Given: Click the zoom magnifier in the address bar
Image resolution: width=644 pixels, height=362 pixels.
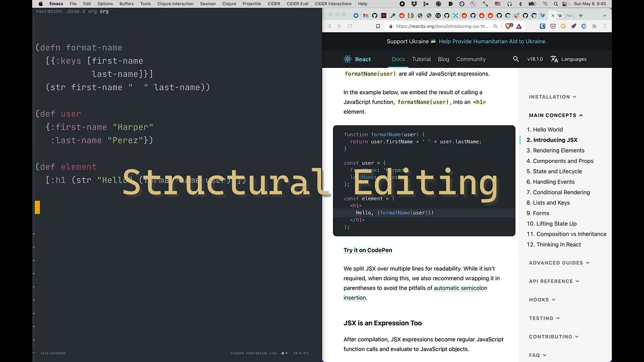Looking at the screenshot, I should point(495,26).
